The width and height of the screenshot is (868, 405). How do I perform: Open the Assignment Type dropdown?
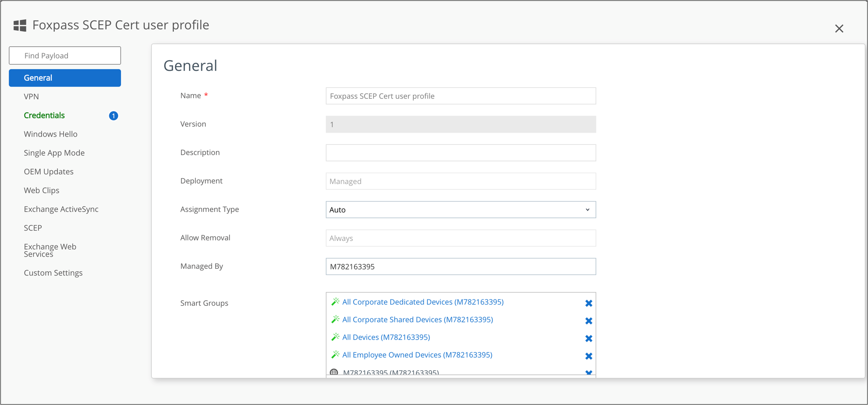point(460,210)
